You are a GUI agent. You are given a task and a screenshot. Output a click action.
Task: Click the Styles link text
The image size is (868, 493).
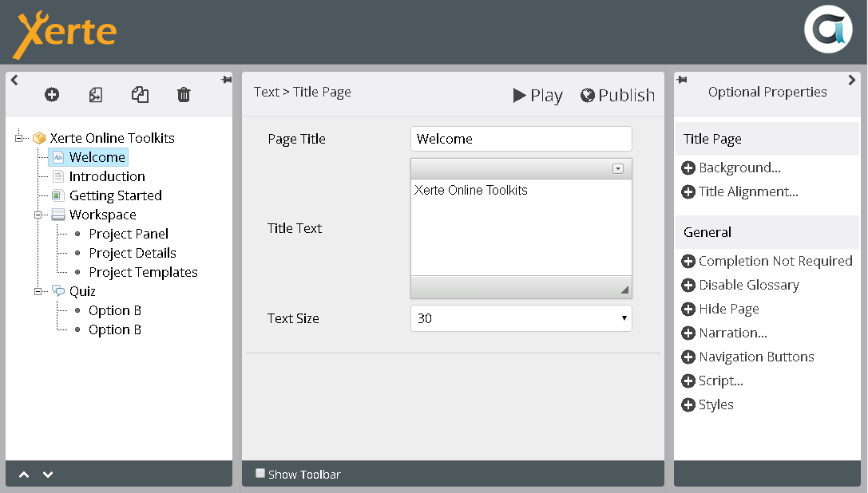715,405
